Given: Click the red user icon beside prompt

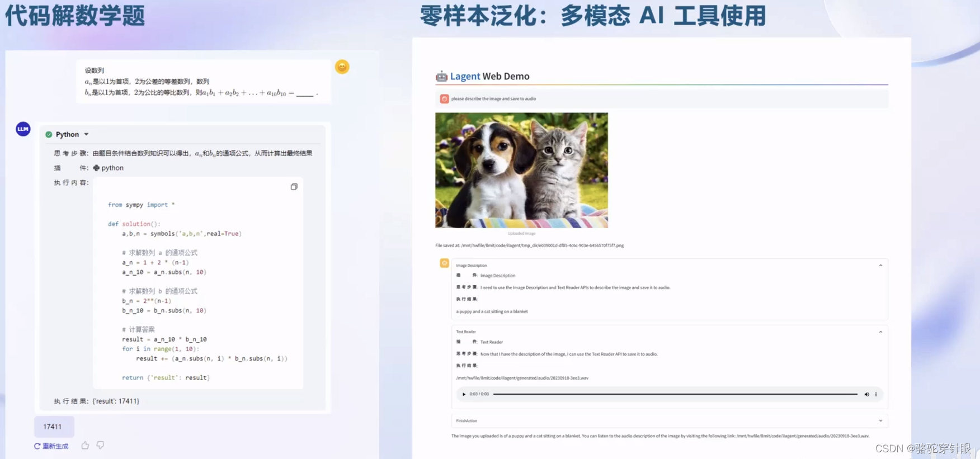Looking at the screenshot, I should click(x=444, y=98).
